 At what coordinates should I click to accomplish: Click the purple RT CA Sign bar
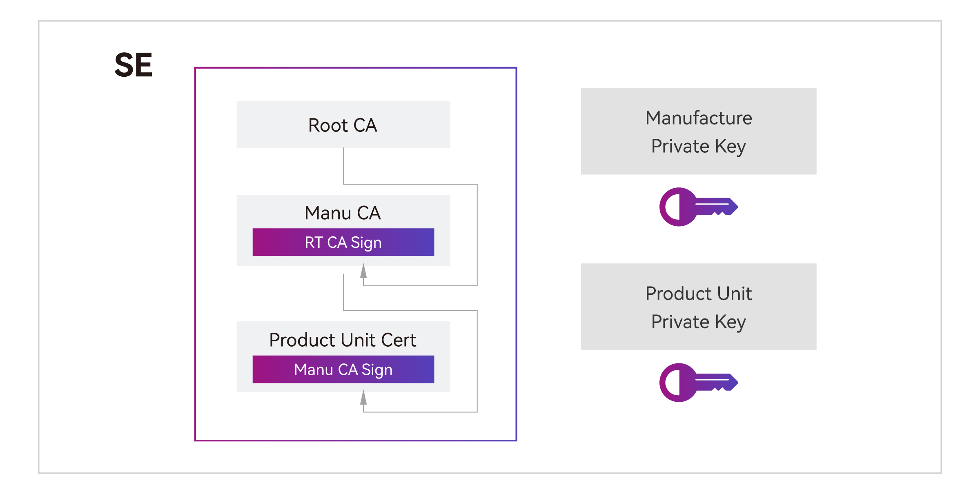coord(343,242)
